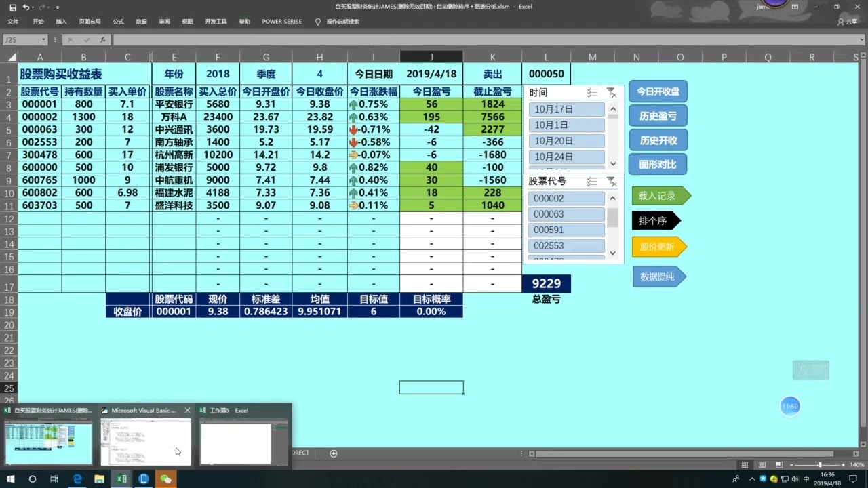
Task: Switch to Normal view icon in status bar
Action: coord(745,465)
